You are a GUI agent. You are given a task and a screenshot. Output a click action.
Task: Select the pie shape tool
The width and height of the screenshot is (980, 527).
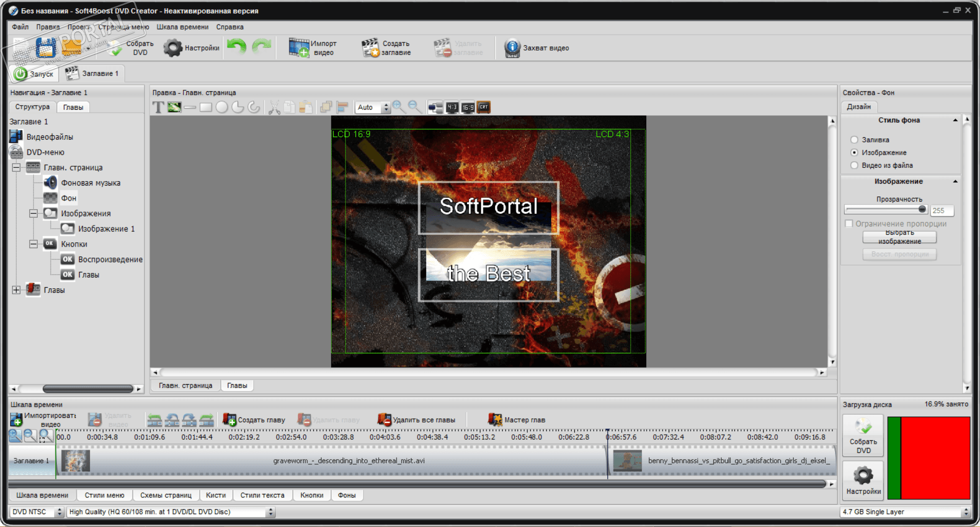(238, 107)
